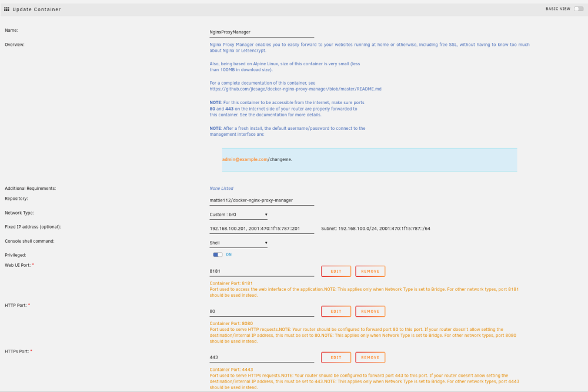Open the GitHub README documentation link
The height and width of the screenshot is (392, 588).
[x=296, y=89]
